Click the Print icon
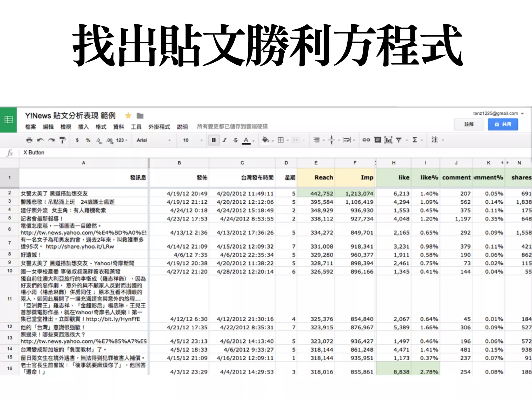Viewport: 532px width, 399px height. point(29,140)
